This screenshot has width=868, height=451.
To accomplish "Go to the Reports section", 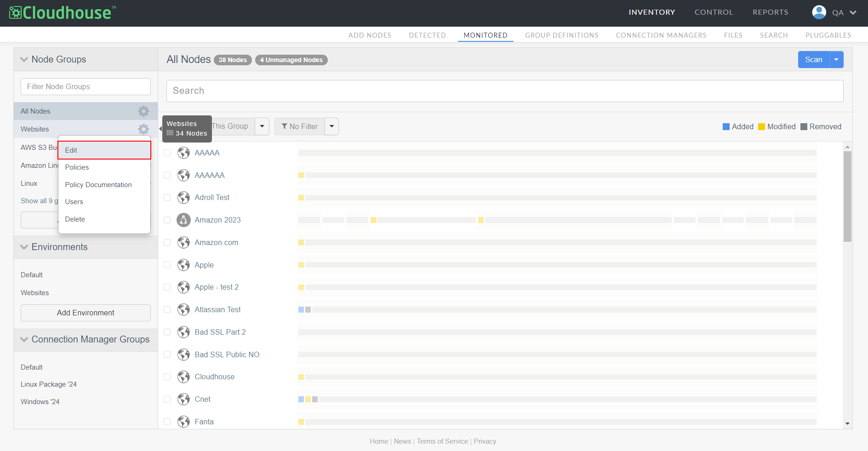I will tap(770, 12).
